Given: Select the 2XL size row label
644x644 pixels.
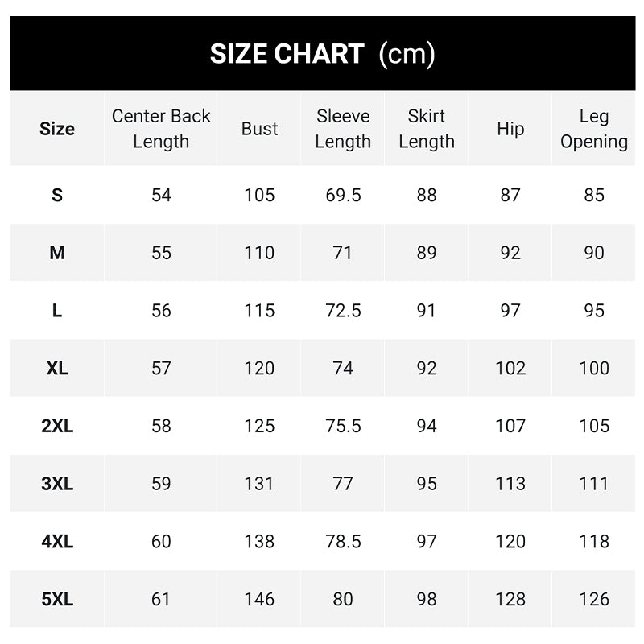Looking at the screenshot, I should pos(57,427).
